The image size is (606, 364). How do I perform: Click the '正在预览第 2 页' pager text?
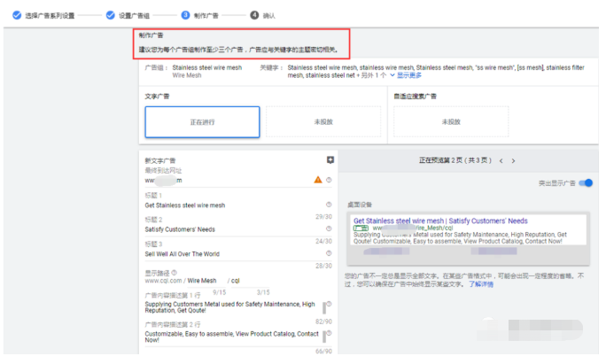(455, 160)
